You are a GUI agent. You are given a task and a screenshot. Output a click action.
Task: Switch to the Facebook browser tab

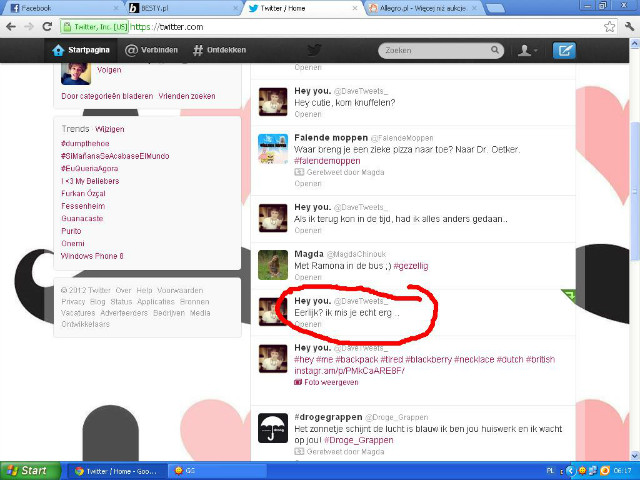(x=61, y=8)
